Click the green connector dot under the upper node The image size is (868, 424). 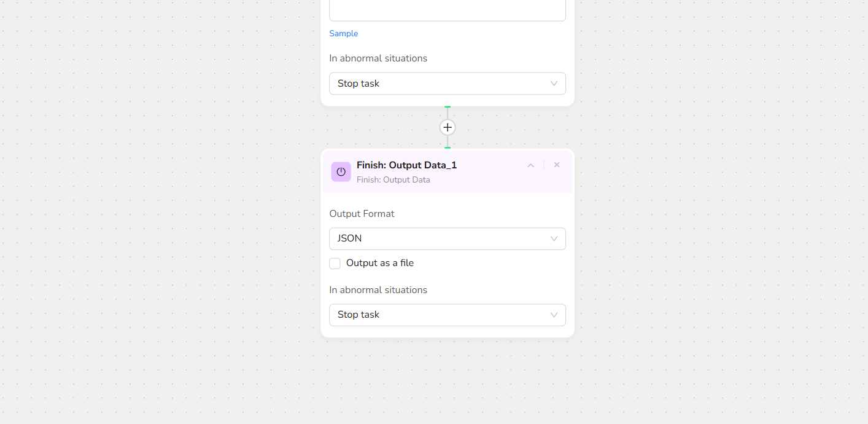(x=448, y=107)
